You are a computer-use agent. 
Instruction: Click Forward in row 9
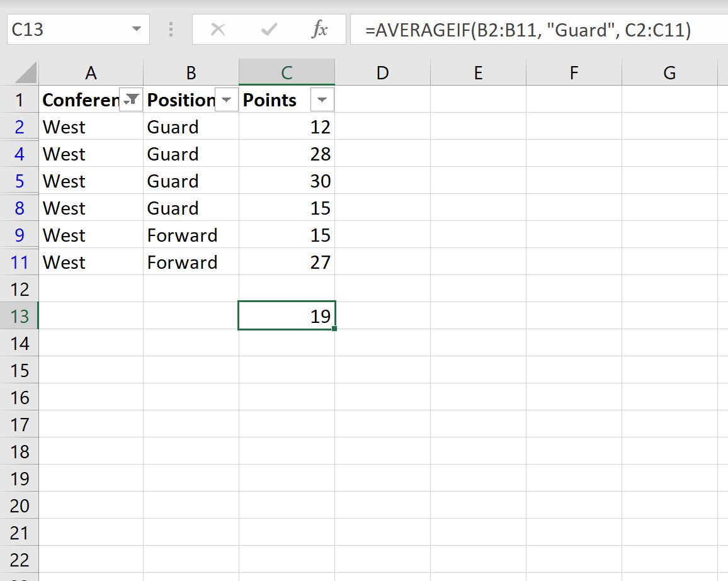tap(182, 235)
